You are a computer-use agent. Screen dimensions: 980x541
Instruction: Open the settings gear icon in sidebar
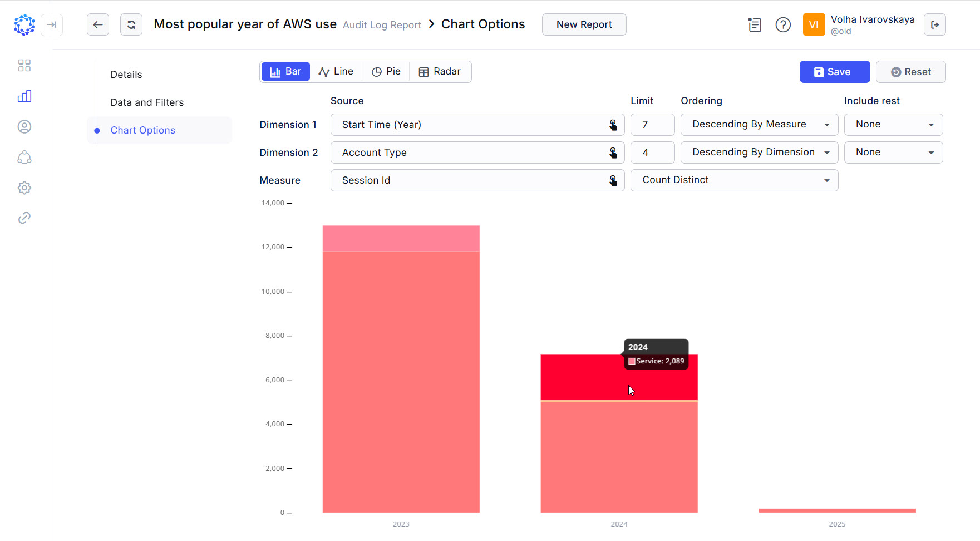pyautogui.click(x=24, y=188)
